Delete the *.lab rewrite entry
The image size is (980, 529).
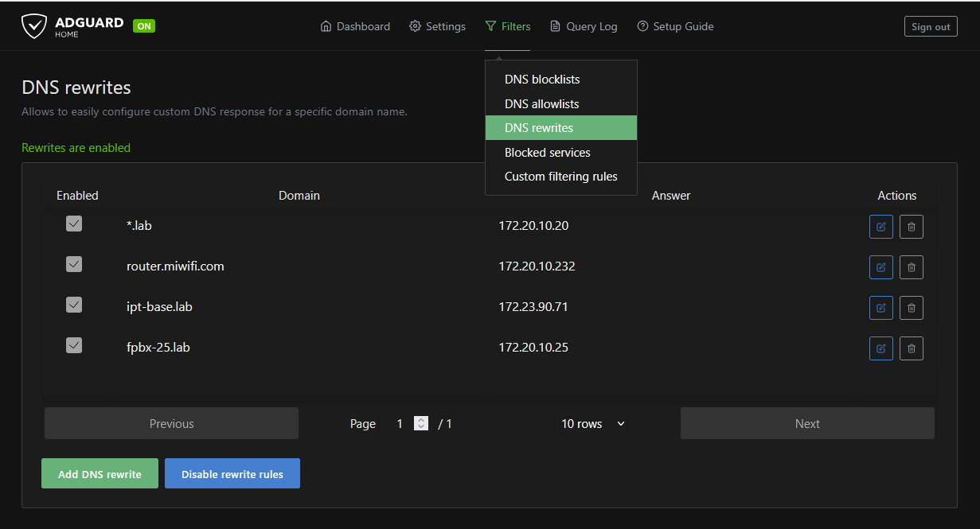coord(911,227)
